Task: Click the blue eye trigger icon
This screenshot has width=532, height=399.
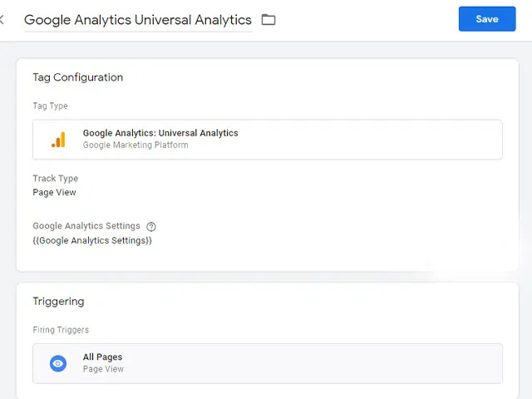Action: click(x=57, y=363)
